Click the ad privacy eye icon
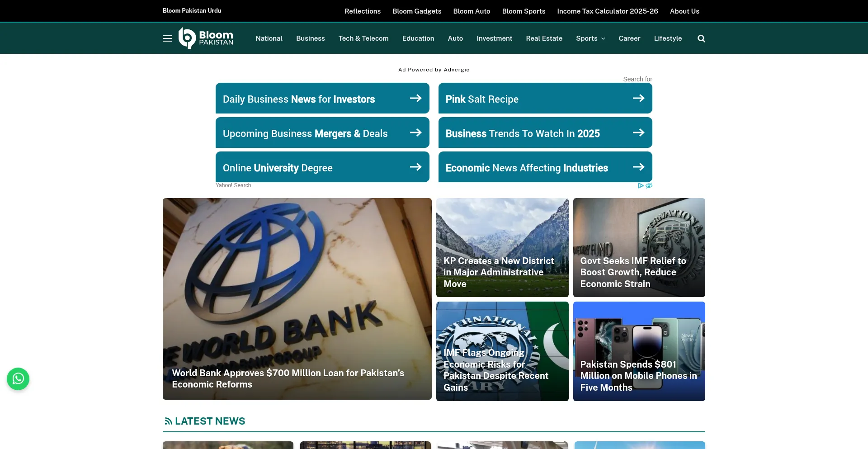The height and width of the screenshot is (449, 868). pyautogui.click(x=649, y=186)
